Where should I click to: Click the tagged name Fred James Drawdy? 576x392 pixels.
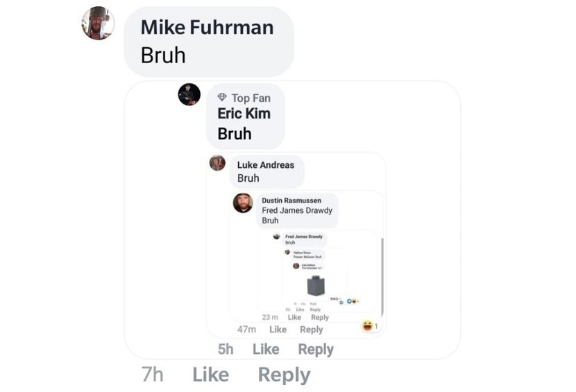click(x=297, y=210)
